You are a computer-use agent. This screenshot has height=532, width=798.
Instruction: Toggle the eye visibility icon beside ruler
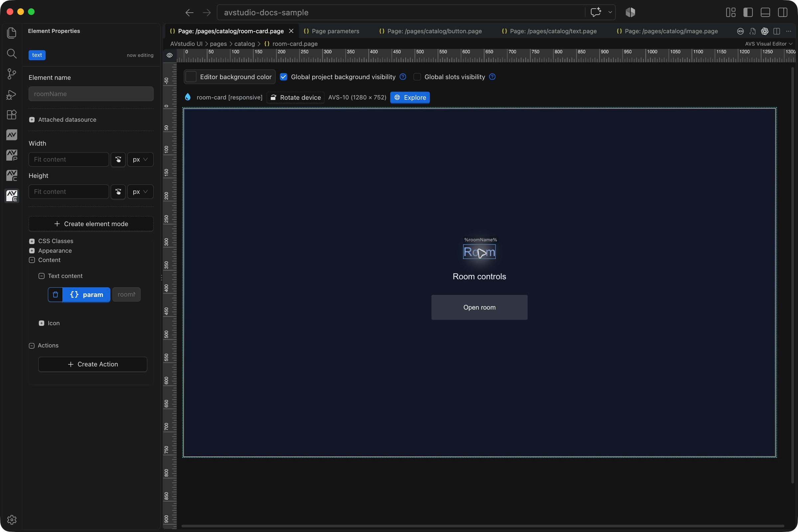[170, 55]
